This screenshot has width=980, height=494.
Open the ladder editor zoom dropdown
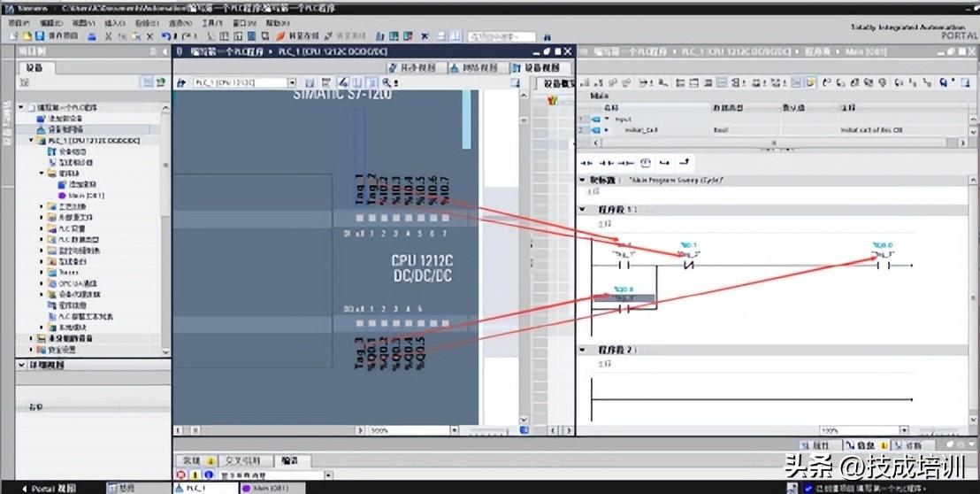tap(904, 430)
